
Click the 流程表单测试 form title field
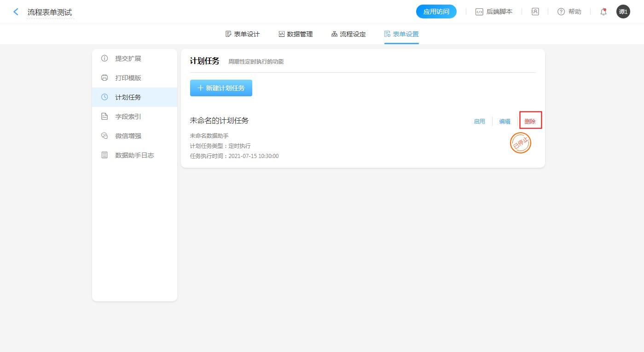[50, 12]
